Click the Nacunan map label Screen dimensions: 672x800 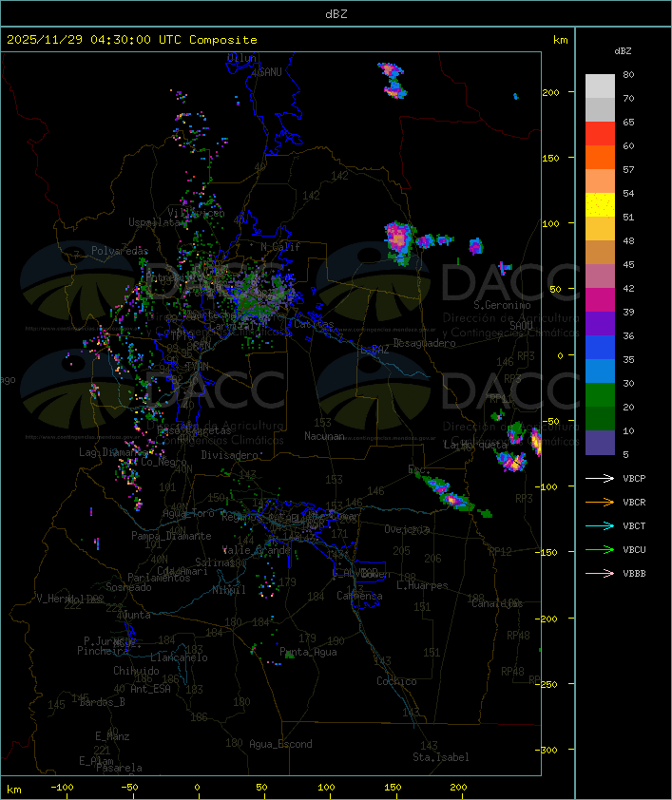(x=324, y=436)
